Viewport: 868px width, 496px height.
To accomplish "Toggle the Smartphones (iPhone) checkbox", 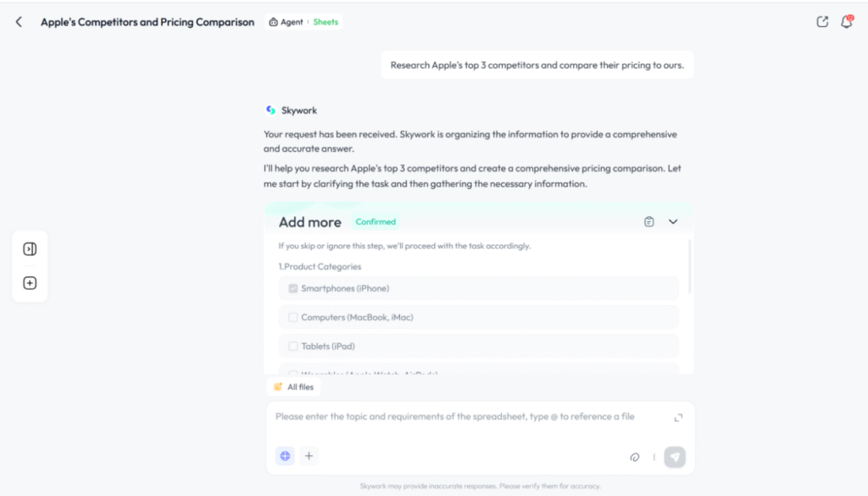I will point(293,288).
